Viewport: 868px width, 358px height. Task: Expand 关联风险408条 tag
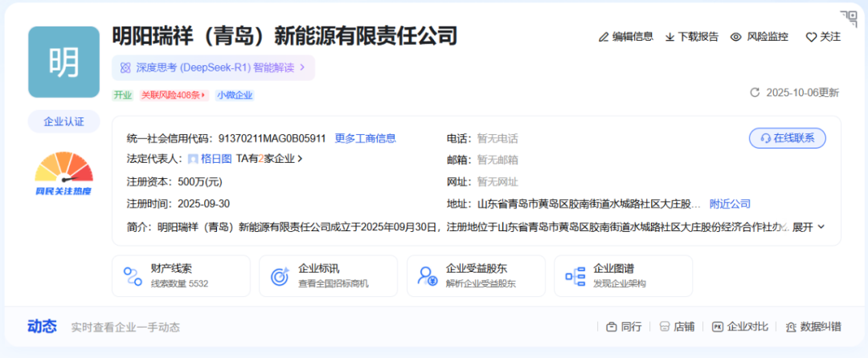[174, 95]
